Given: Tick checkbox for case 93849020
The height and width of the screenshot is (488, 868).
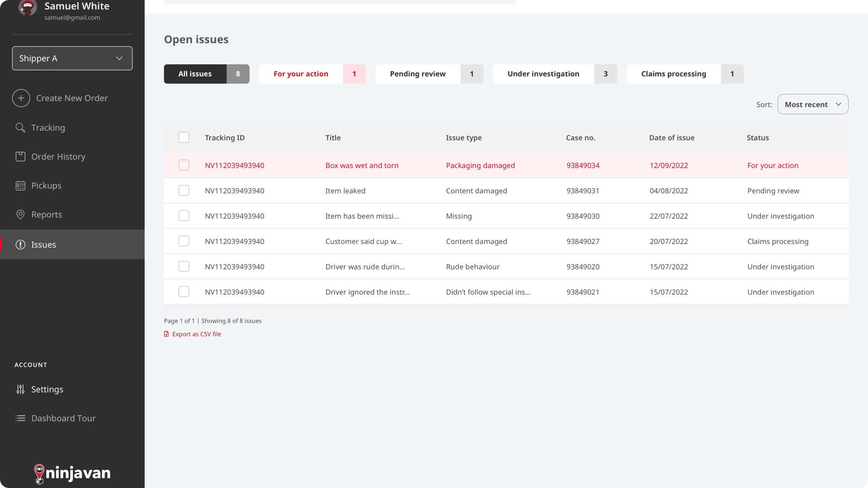Looking at the screenshot, I should (184, 266).
